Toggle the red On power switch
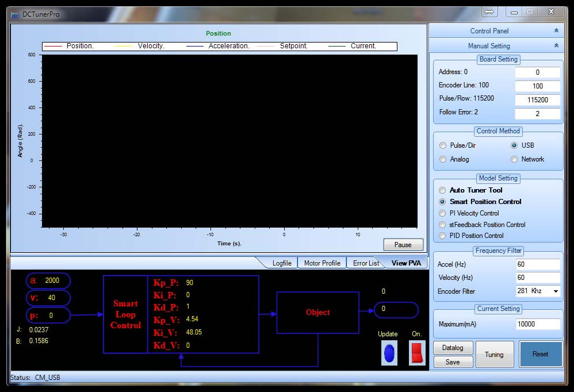This screenshot has height=392, width=574. (417, 353)
